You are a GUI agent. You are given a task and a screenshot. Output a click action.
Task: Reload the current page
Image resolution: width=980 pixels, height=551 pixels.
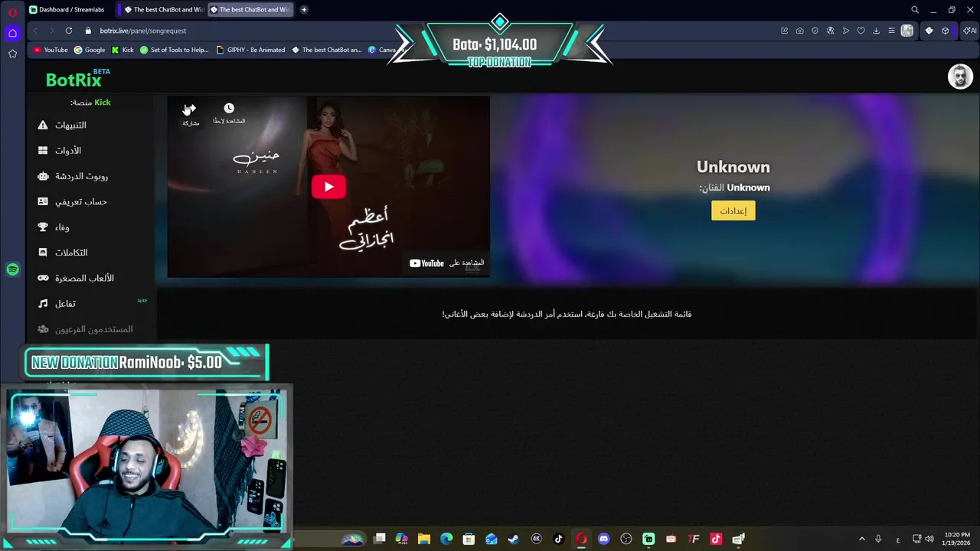point(69,31)
